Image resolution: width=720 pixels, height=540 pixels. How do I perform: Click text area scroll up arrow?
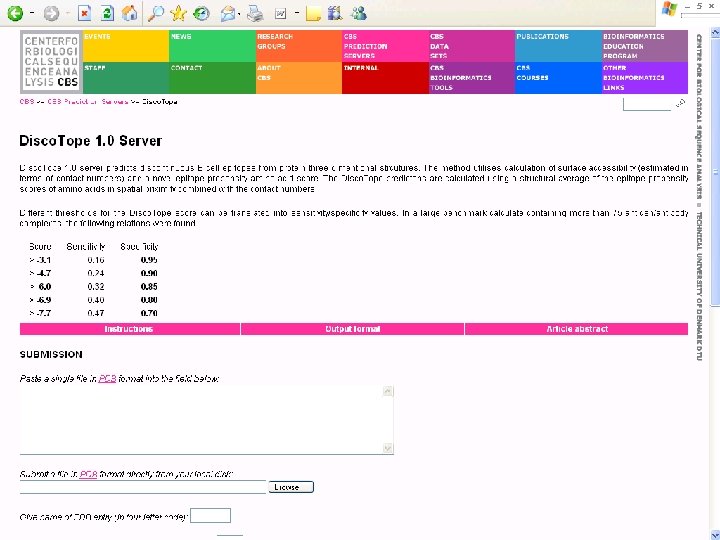[388, 391]
